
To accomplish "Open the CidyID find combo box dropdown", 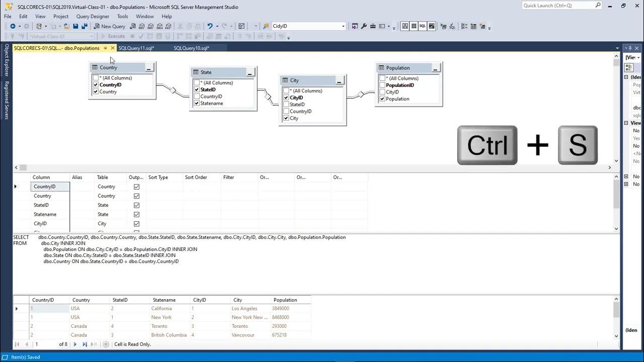I will pyautogui.click(x=343, y=26).
